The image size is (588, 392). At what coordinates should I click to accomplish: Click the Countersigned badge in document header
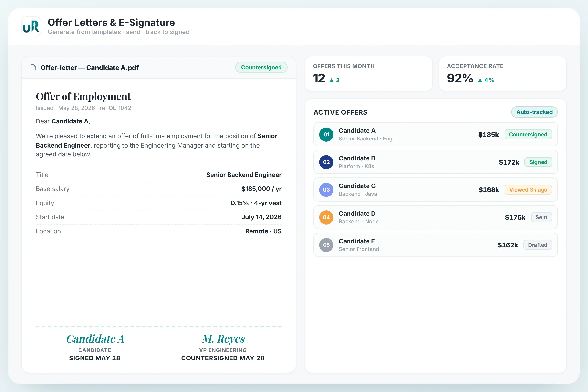(x=261, y=67)
